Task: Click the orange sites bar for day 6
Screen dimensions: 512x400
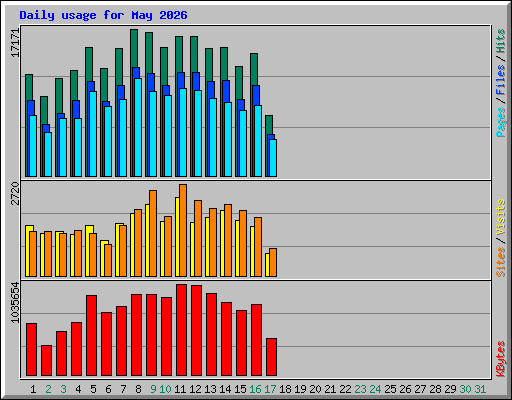Action: (x=108, y=260)
